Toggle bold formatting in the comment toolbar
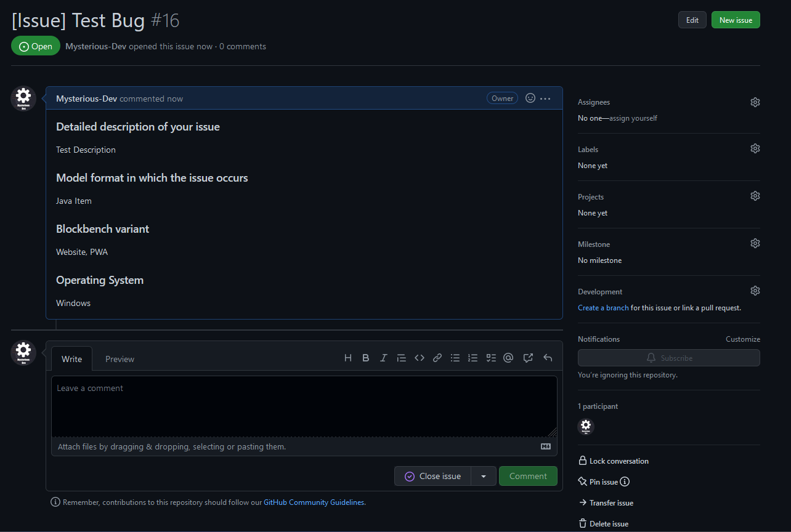The height and width of the screenshot is (532, 791). tap(366, 358)
